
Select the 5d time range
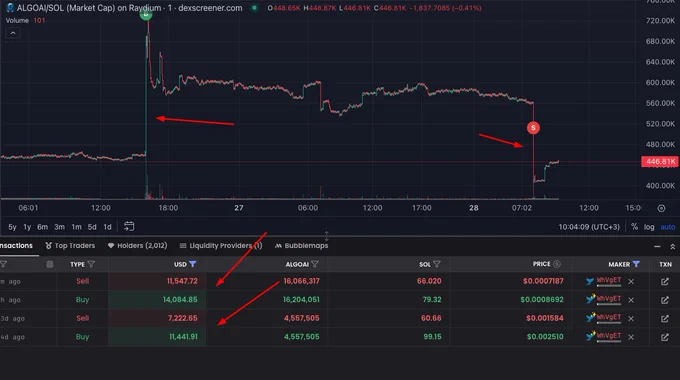click(x=92, y=227)
